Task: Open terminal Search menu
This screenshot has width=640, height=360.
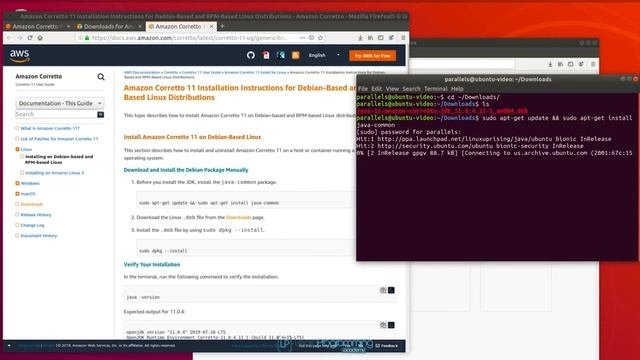Action: coord(411,89)
